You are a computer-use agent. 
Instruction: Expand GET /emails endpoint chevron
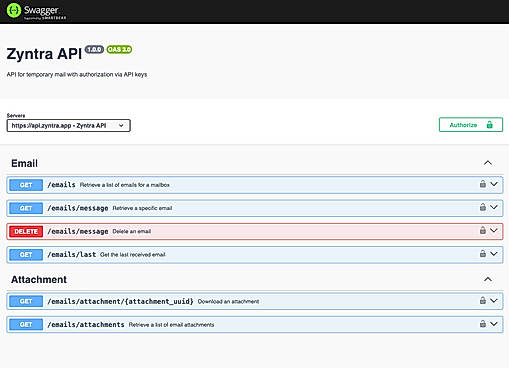(494, 184)
